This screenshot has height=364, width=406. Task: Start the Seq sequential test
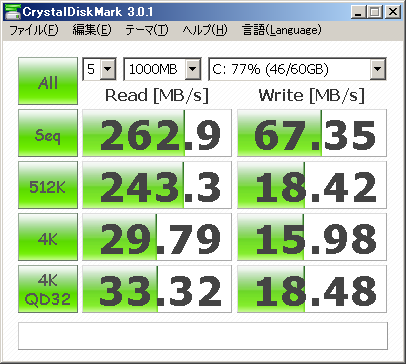pos(48,133)
